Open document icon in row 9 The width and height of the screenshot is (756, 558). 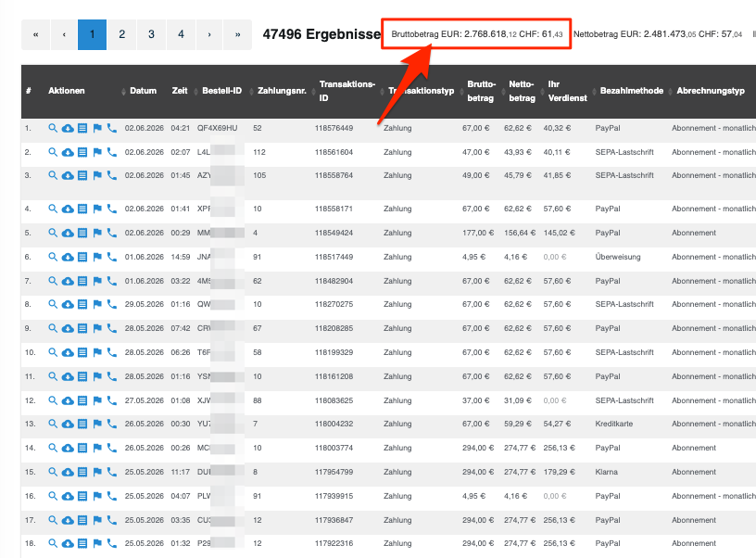click(82, 328)
